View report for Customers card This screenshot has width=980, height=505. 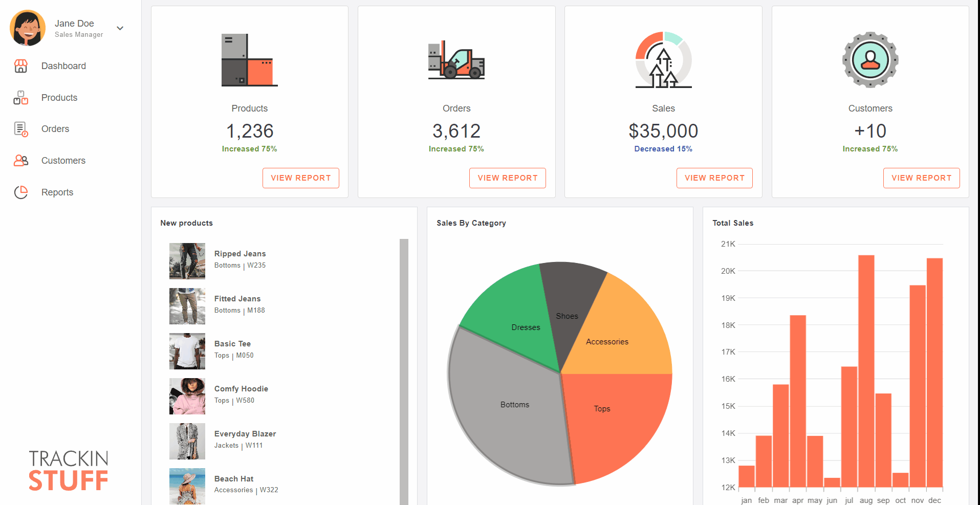(x=922, y=178)
